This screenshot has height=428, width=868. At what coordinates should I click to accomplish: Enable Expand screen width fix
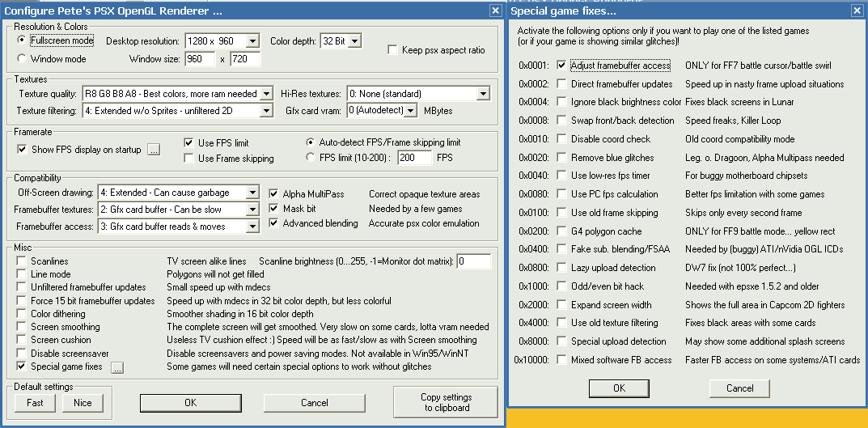(561, 304)
